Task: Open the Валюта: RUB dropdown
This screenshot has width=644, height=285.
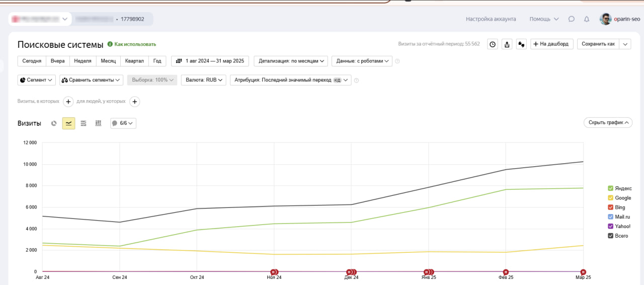Action: [204, 80]
